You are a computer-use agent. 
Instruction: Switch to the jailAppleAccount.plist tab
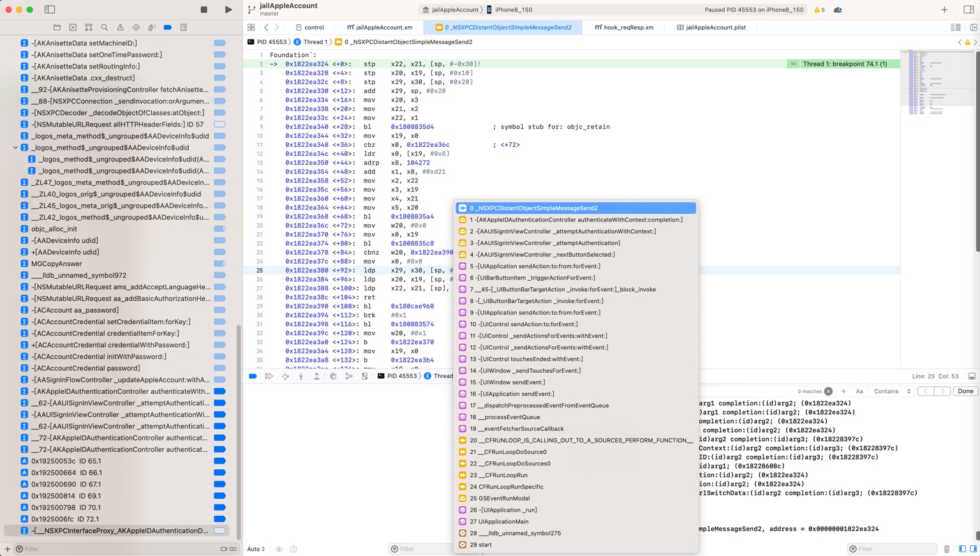711,27
